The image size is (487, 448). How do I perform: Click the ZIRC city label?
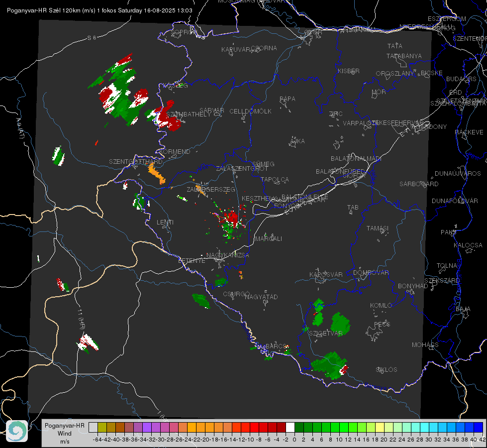pos(336,114)
